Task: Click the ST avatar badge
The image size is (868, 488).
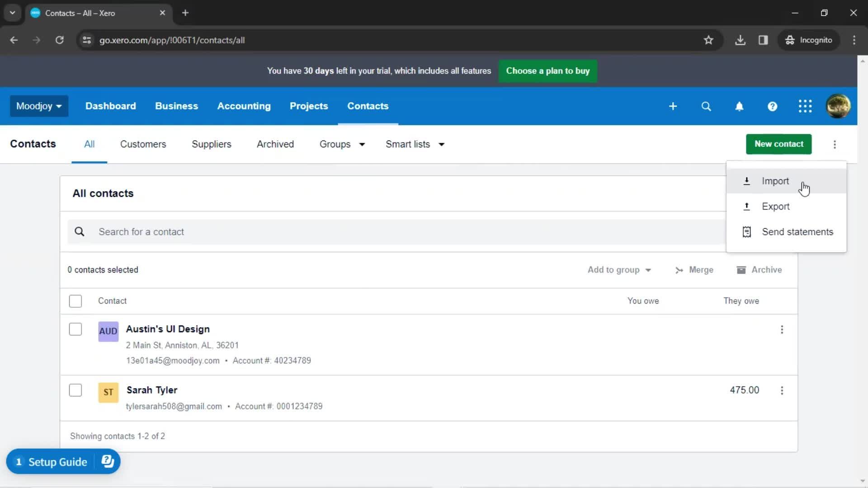Action: (108, 392)
